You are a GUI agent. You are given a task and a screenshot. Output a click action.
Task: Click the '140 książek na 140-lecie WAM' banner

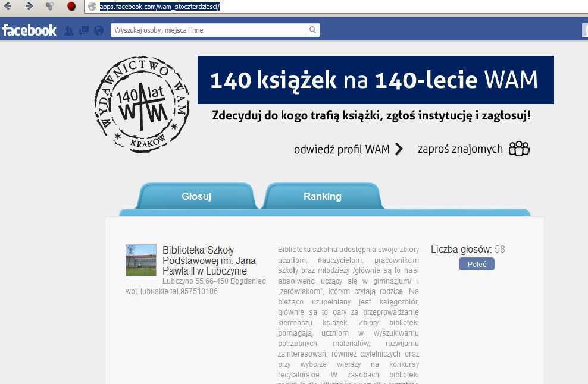tap(376, 80)
